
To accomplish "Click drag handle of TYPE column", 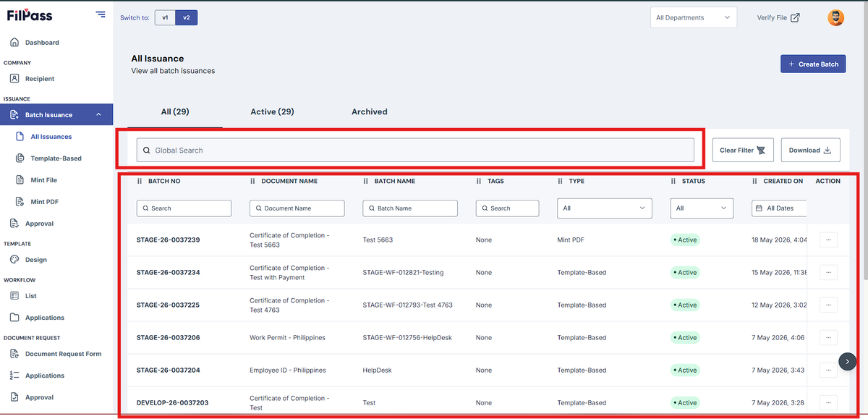I will [560, 181].
